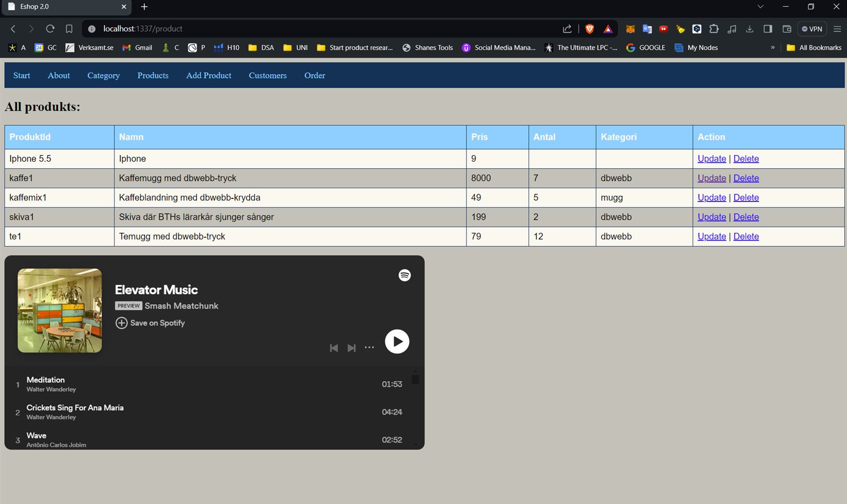Open the Category nav link
The width and height of the screenshot is (847, 504).
pos(103,75)
